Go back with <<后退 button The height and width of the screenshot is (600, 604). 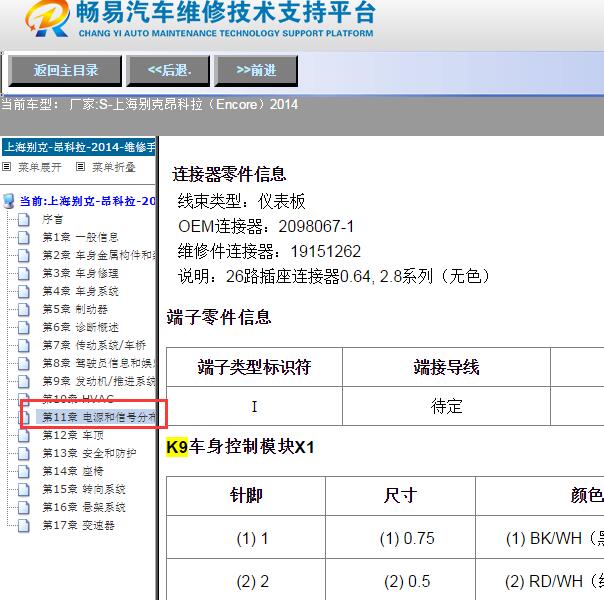(x=169, y=70)
